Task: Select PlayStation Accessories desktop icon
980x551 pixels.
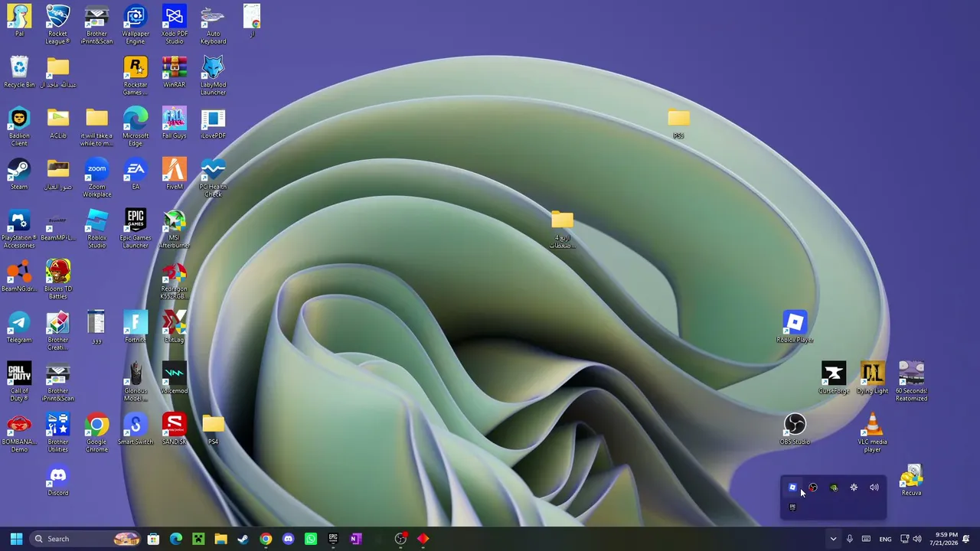Action: click(19, 229)
